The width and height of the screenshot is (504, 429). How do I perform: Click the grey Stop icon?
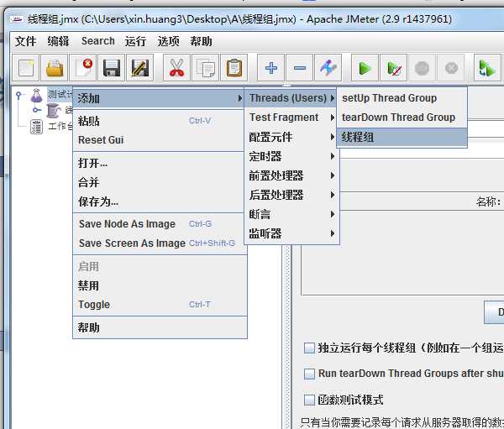[422, 68]
